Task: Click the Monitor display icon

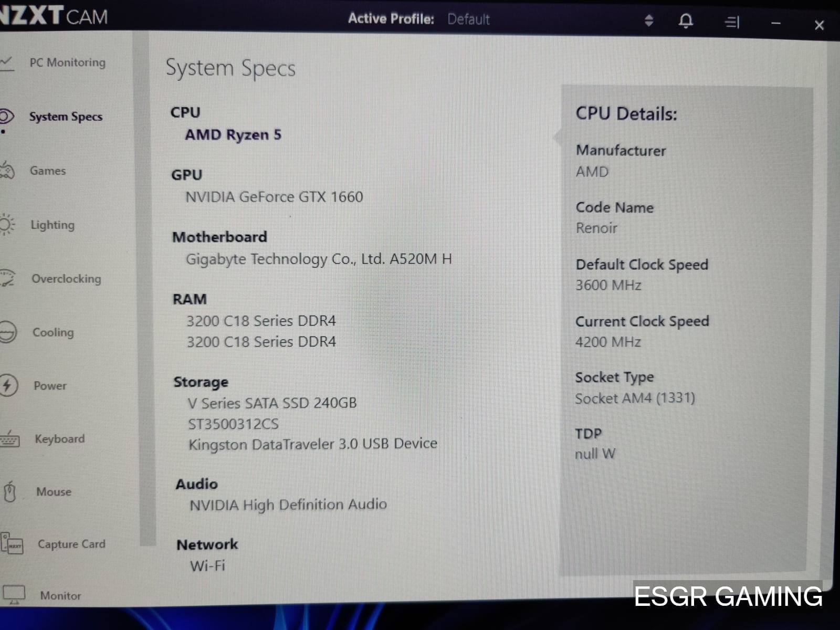Action: click(14, 595)
